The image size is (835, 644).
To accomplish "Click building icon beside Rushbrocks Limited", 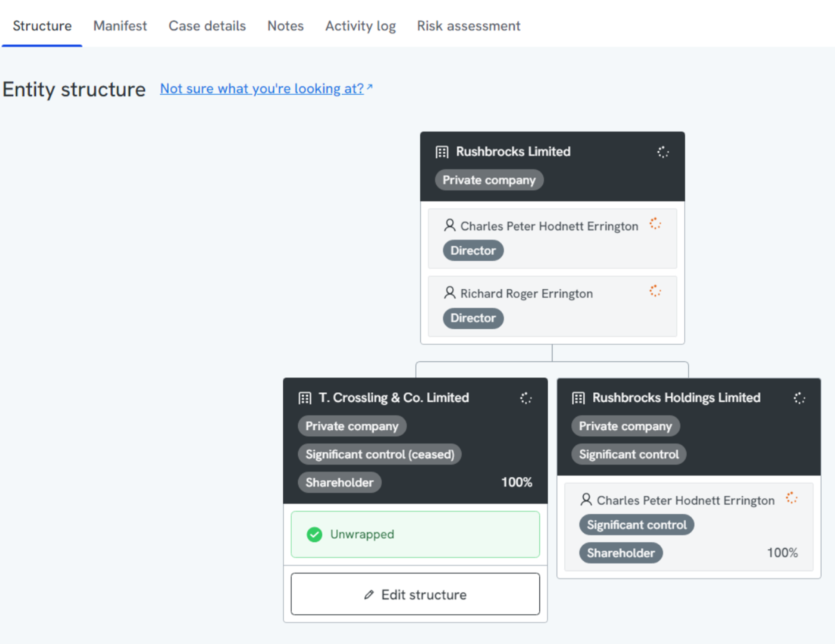I will click(x=442, y=152).
